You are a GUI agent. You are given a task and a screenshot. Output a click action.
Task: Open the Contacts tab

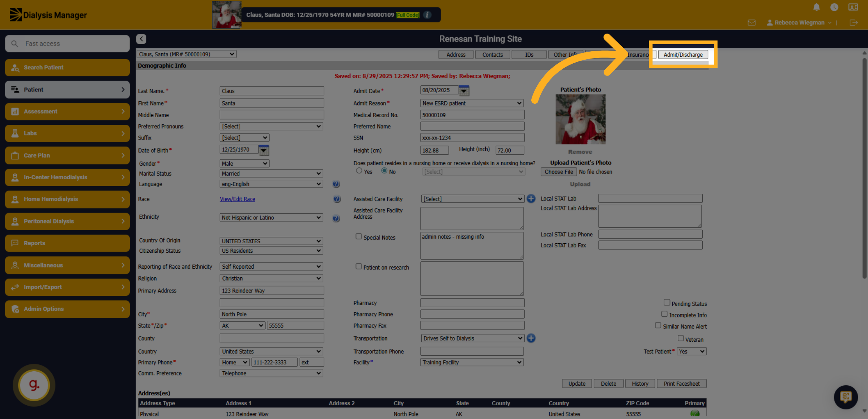492,55
